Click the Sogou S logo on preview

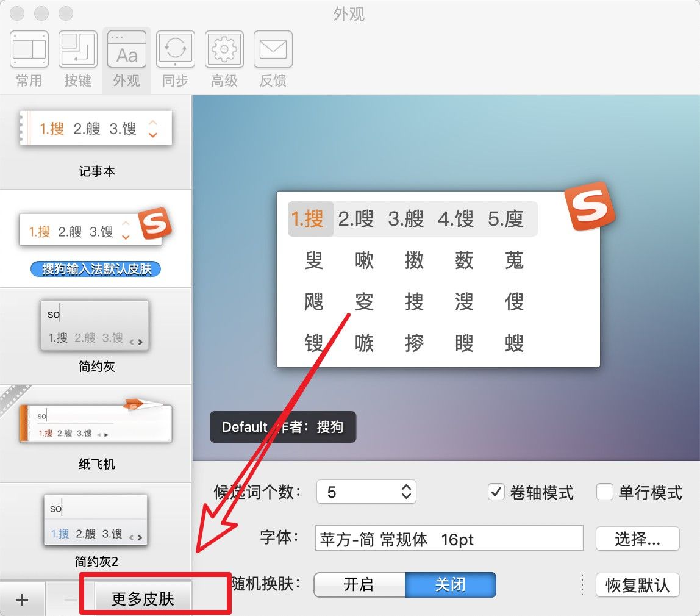point(590,206)
